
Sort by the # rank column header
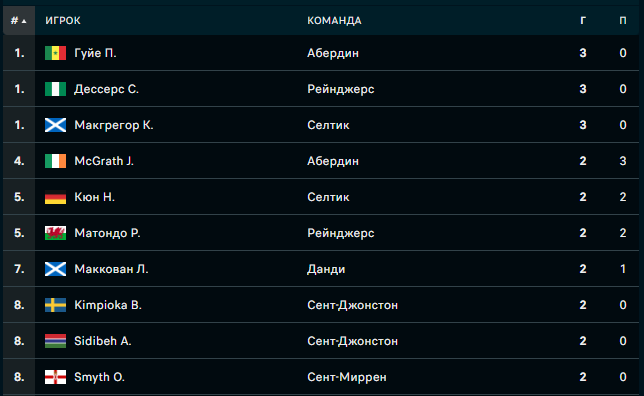(19, 21)
